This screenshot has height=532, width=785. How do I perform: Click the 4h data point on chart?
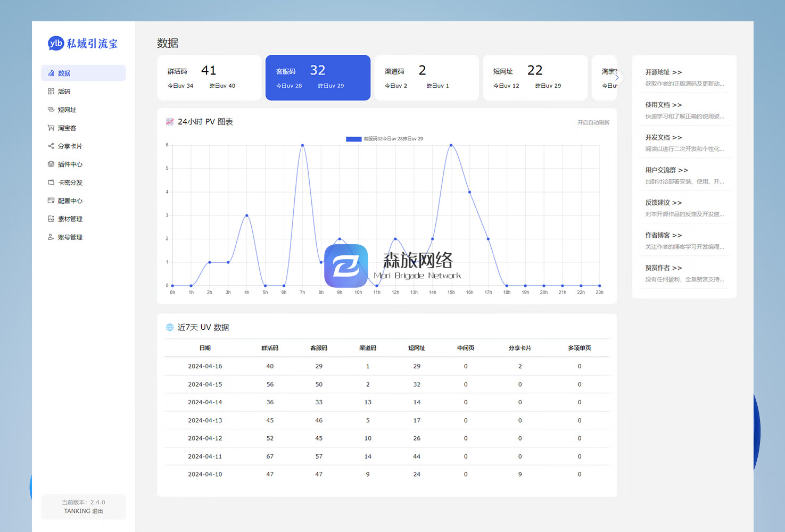point(246,215)
